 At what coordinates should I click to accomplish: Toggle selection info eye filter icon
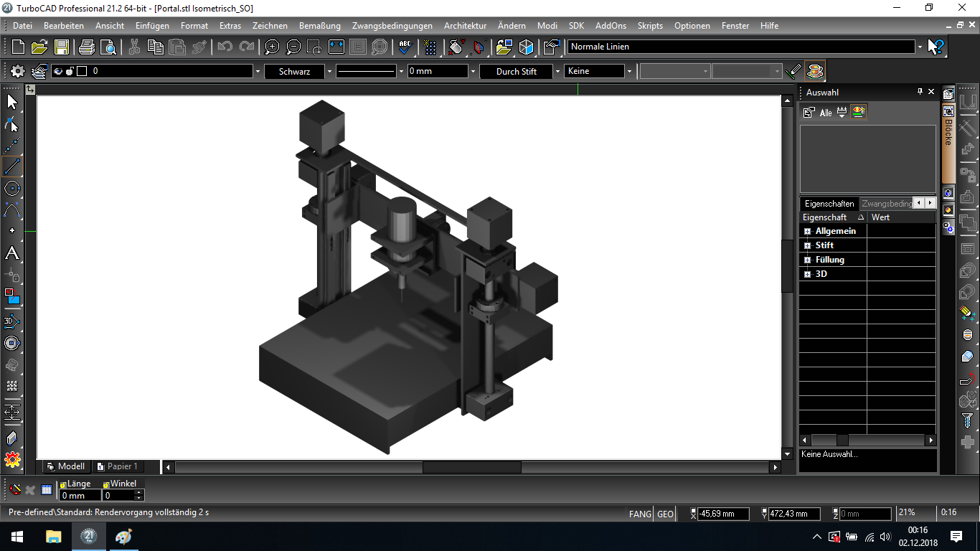(x=859, y=112)
